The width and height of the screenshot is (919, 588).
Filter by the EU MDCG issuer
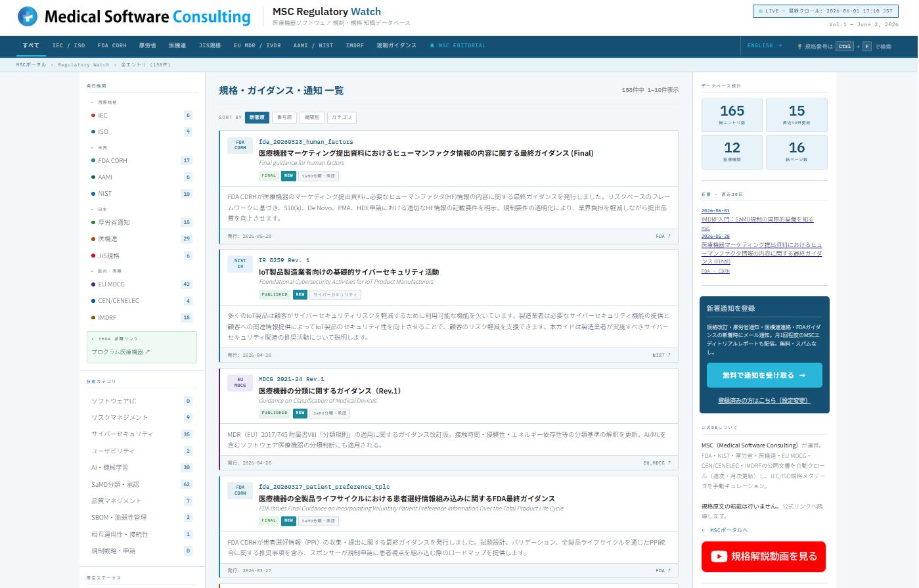pyautogui.click(x=141, y=284)
